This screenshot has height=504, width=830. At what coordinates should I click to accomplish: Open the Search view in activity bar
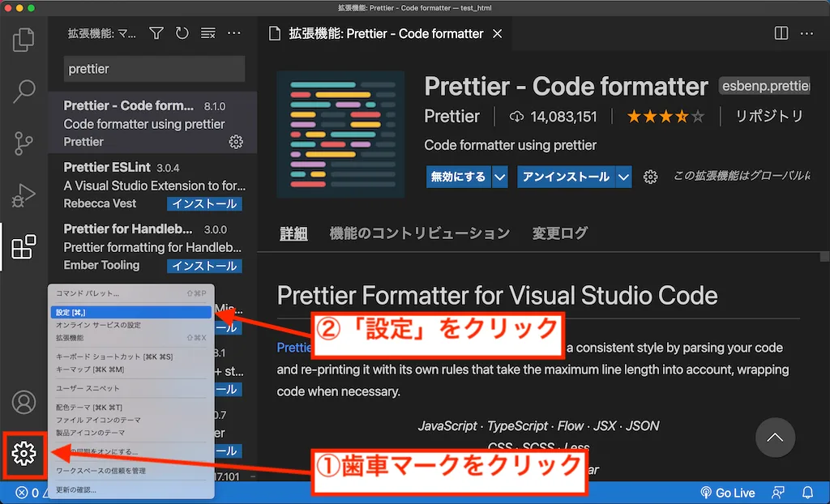(x=24, y=91)
